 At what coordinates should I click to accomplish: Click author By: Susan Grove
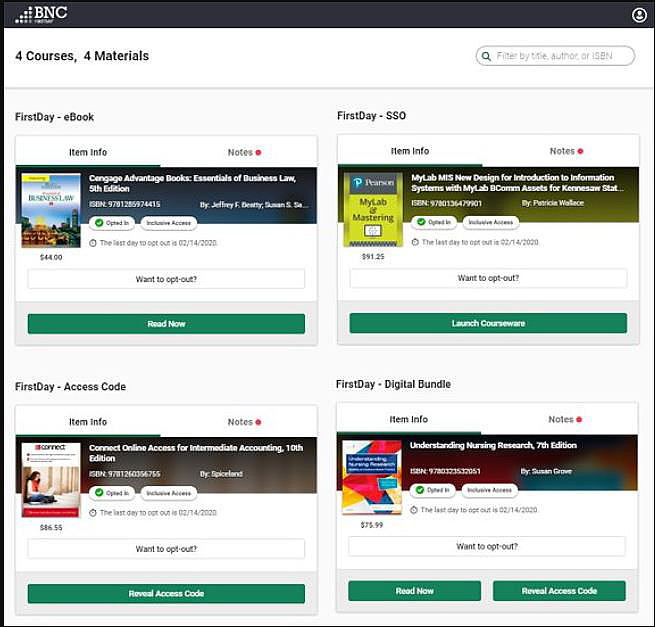click(x=546, y=471)
